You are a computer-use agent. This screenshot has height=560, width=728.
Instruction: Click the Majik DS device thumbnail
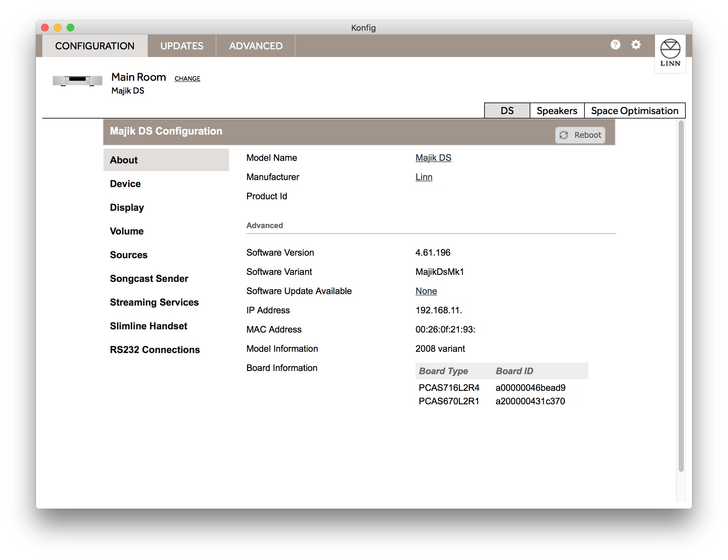(x=77, y=80)
